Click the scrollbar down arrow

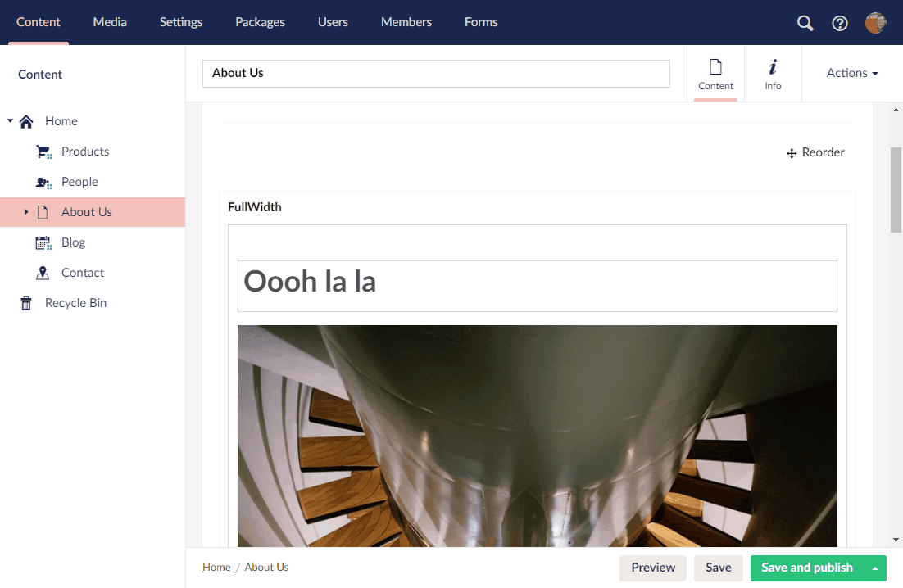896,540
